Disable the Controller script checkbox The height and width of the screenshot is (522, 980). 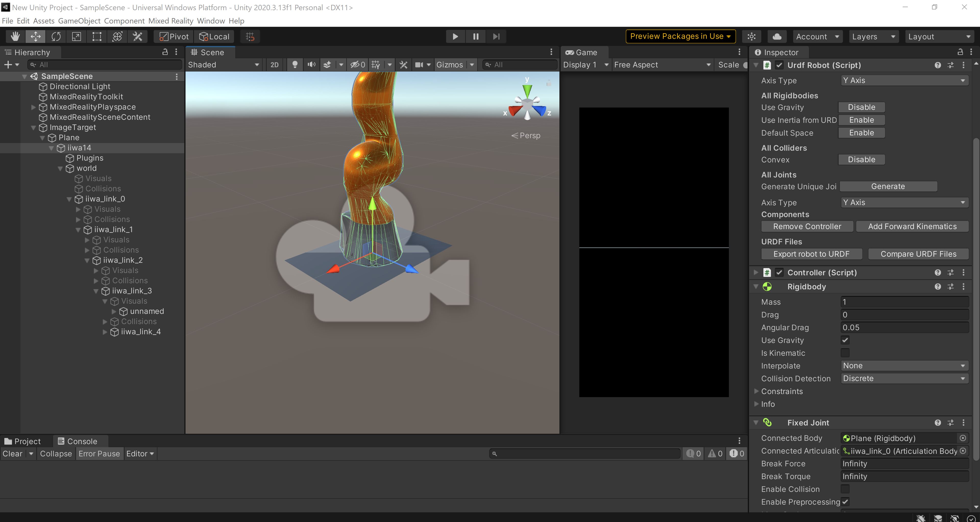click(x=779, y=272)
